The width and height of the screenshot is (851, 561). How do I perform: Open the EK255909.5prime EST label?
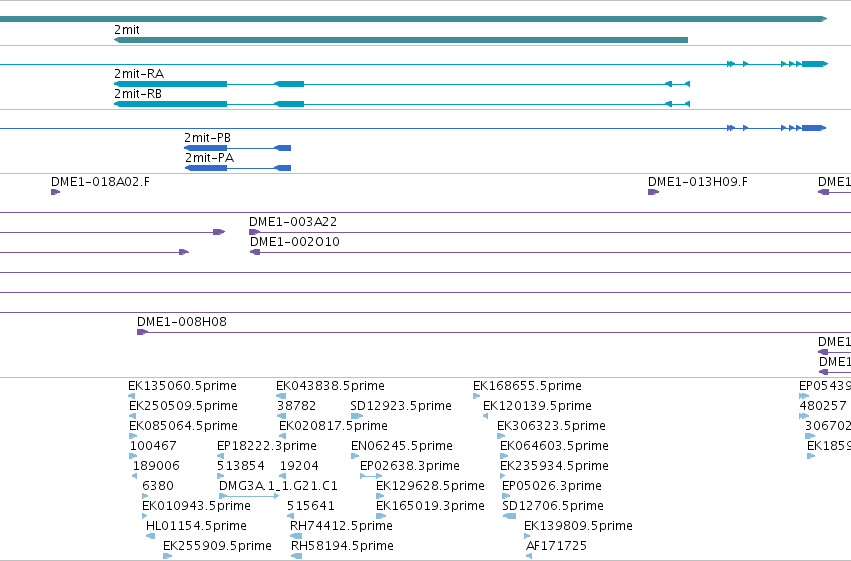click(217, 546)
